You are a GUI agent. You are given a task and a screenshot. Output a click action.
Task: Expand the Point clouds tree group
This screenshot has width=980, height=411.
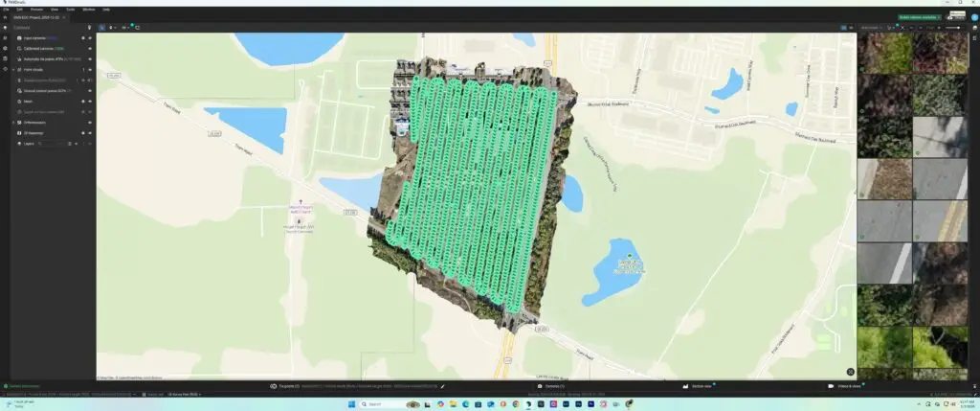[13, 70]
